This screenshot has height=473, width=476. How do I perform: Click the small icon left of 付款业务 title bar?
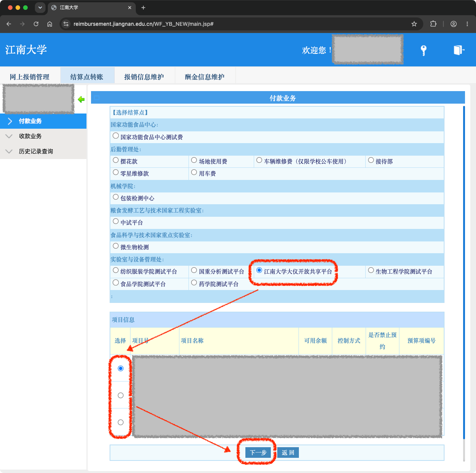(x=97, y=98)
